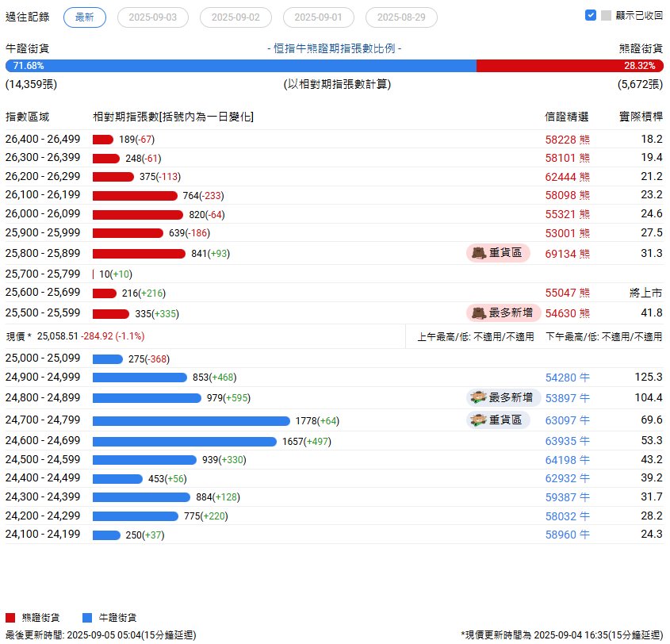Screen dimensions: 670x644
Task: Click the 將上市 status text
Action: 645,293
